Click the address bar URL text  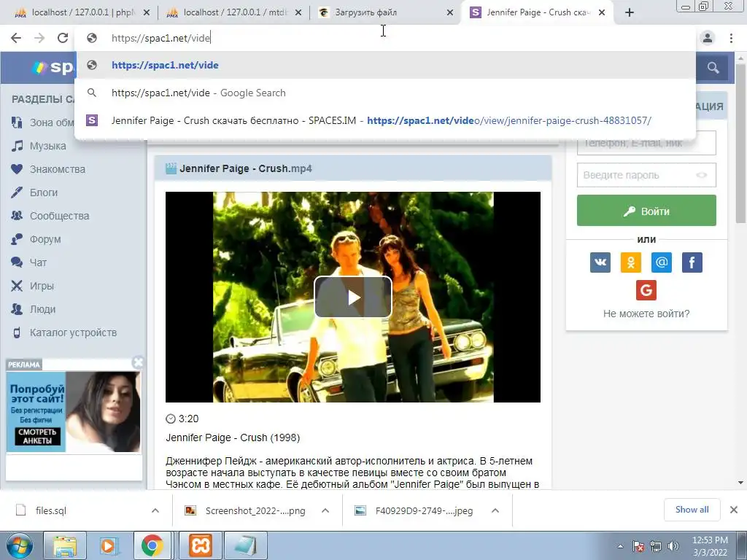pyautogui.click(x=161, y=38)
